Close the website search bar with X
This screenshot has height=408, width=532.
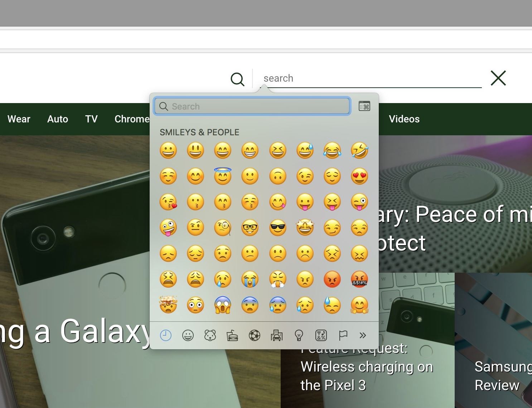[498, 78]
